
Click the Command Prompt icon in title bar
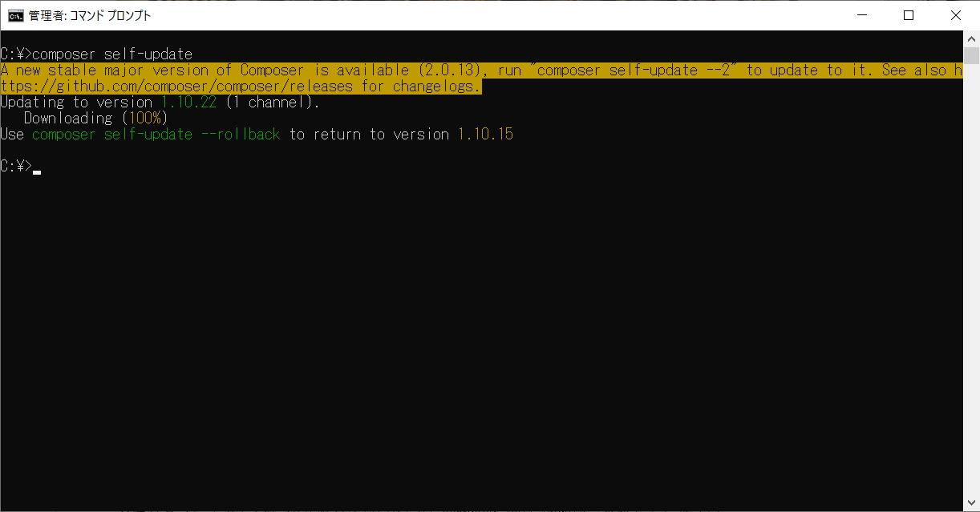(x=15, y=15)
